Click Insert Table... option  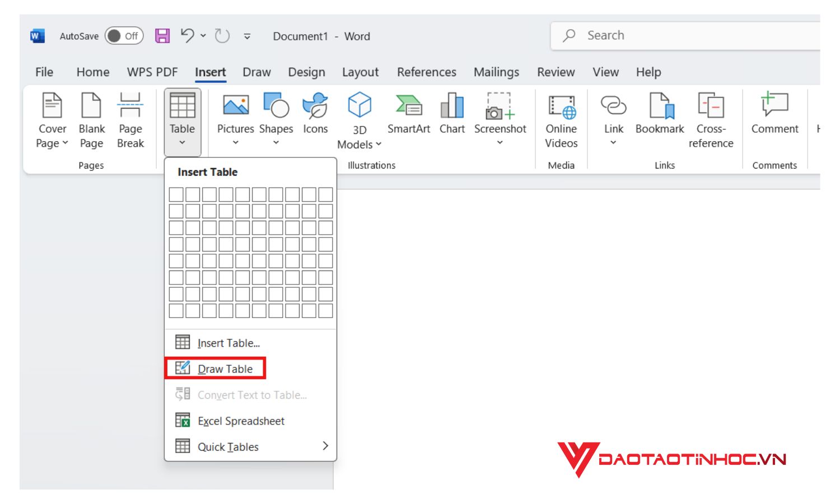tap(229, 342)
